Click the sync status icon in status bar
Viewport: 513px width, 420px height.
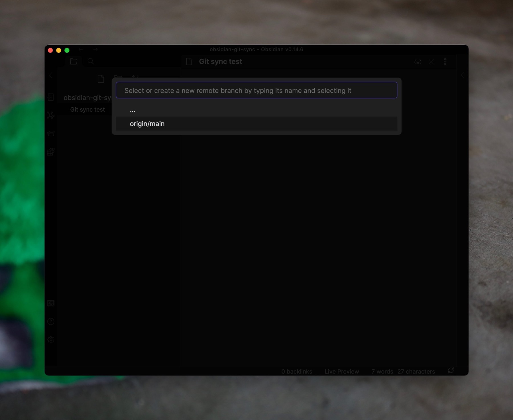click(451, 370)
